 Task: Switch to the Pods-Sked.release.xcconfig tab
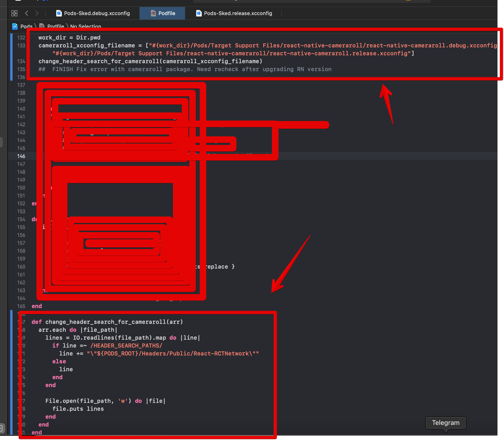pyautogui.click(x=238, y=13)
